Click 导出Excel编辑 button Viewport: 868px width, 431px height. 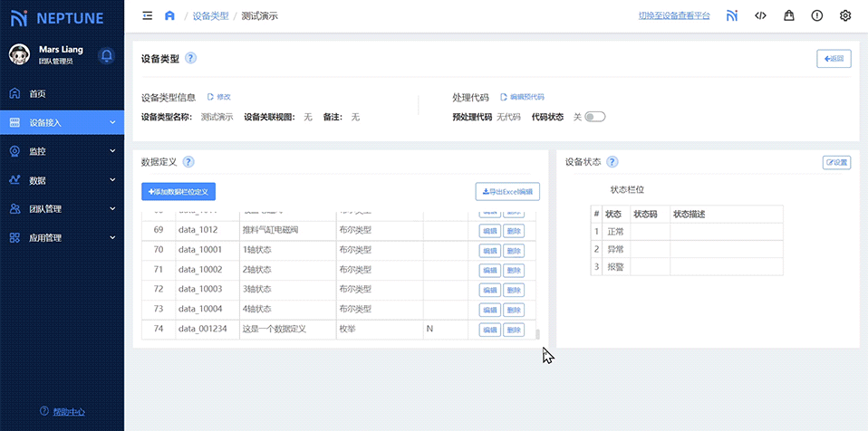coord(507,191)
